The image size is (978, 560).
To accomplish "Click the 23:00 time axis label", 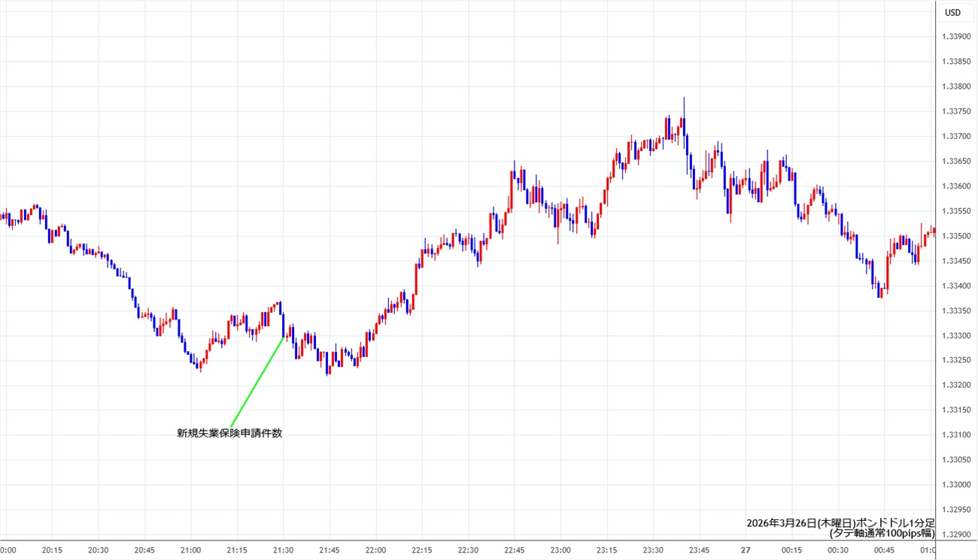I will pos(560,550).
